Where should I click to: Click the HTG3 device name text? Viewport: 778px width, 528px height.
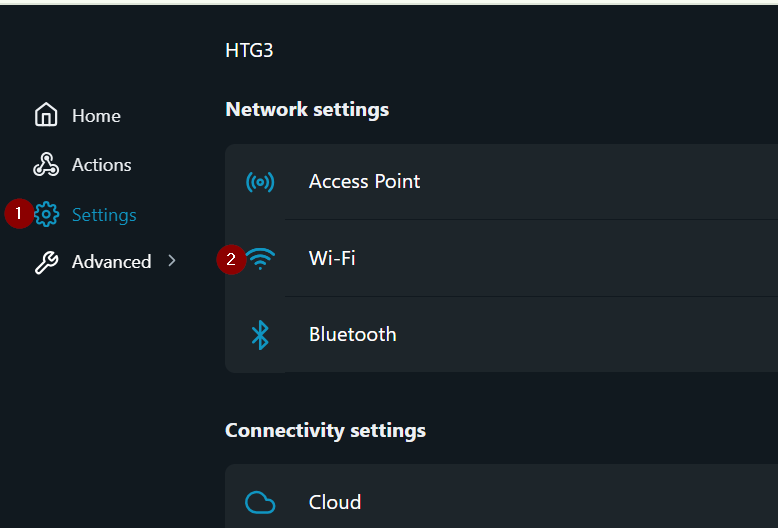[249, 50]
